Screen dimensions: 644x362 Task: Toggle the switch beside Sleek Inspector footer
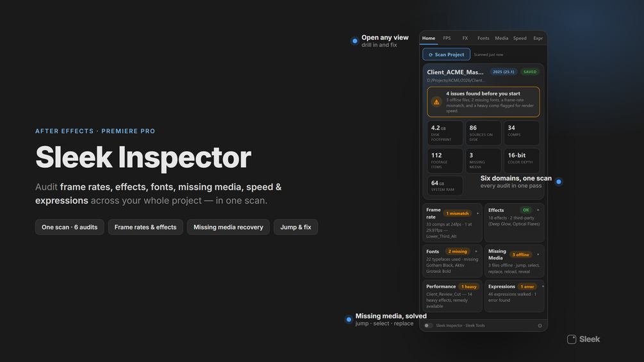click(429, 325)
